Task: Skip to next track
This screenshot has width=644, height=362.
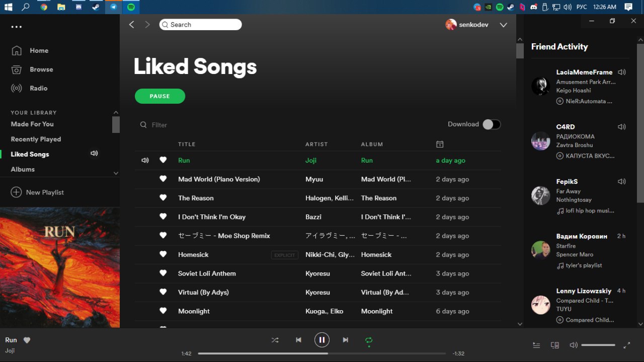Action: 345,340
